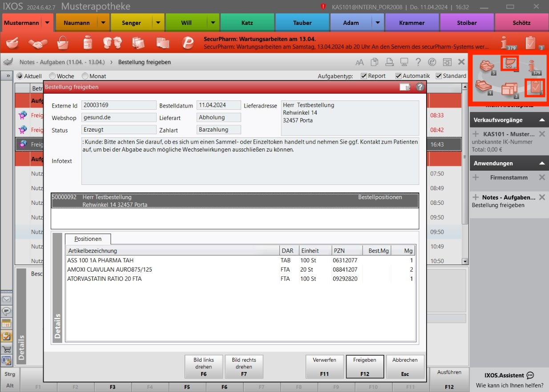Click the Freigeben F12 button
The height and width of the screenshot is (392, 549).
tap(364, 367)
